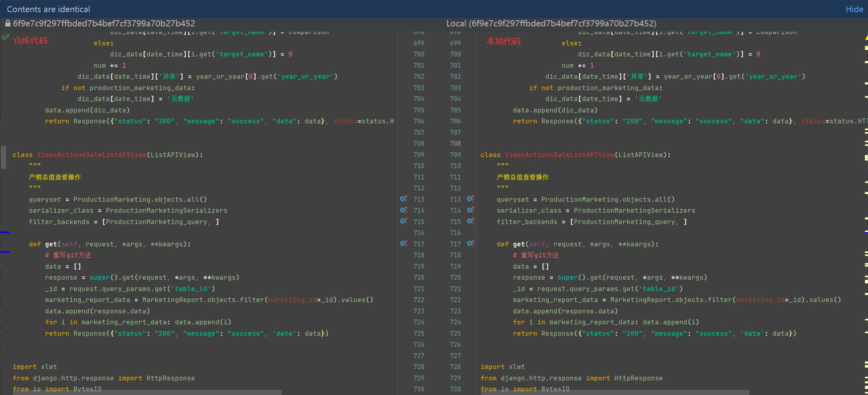Image resolution: width=868 pixels, height=395 pixels.
Task: Click 'import xlwt' in left pane
Action: (34, 367)
